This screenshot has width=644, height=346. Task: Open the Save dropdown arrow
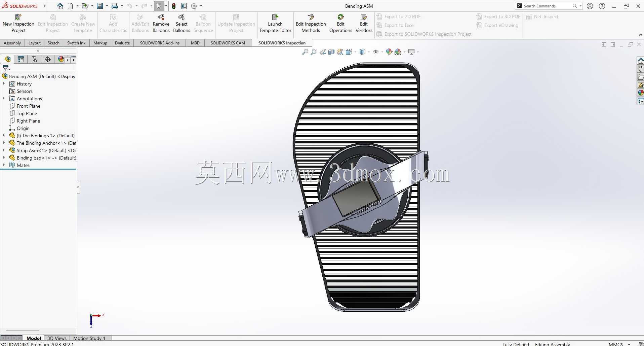click(107, 6)
